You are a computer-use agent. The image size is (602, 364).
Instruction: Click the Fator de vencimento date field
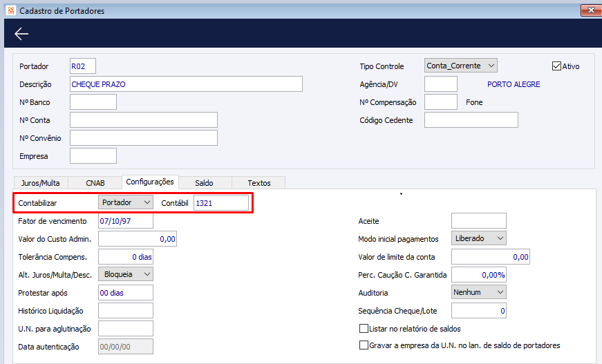[126, 221]
